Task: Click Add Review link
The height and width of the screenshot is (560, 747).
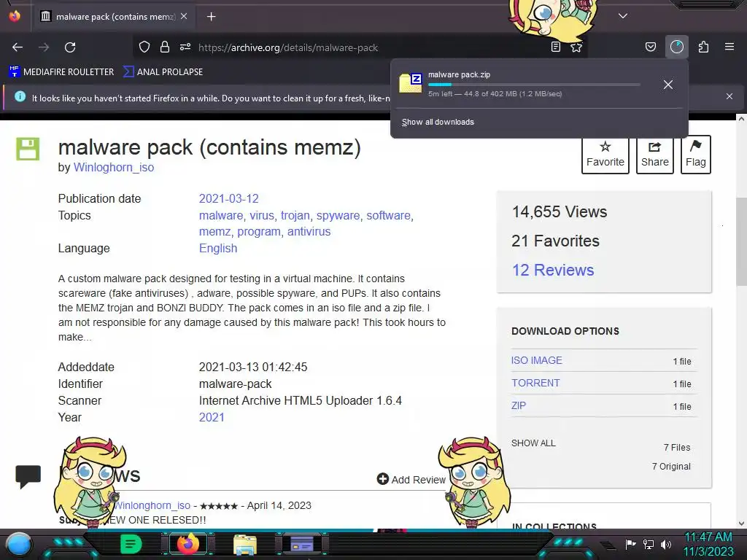Action: [x=411, y=480]
